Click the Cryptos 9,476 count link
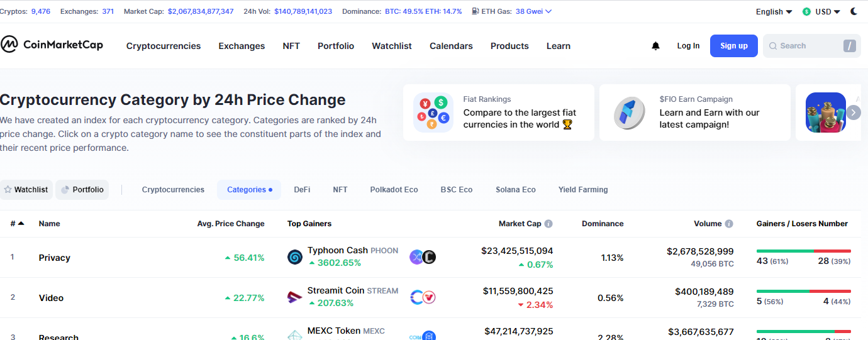This screenshot has width=868, height=340. click(41, 11)
